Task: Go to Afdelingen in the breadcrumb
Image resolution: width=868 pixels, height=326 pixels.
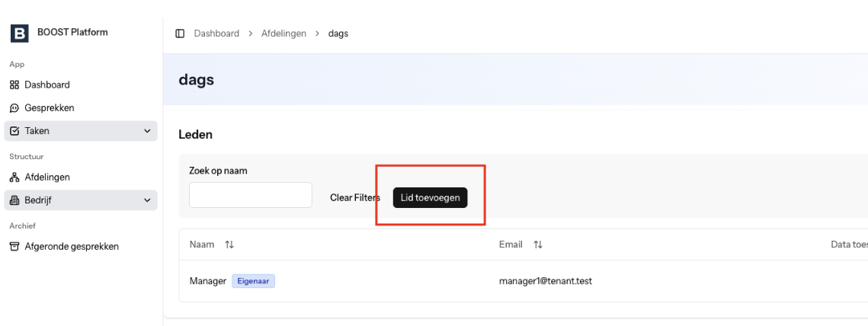Action: pyautogui.click(x=284, y=34)
